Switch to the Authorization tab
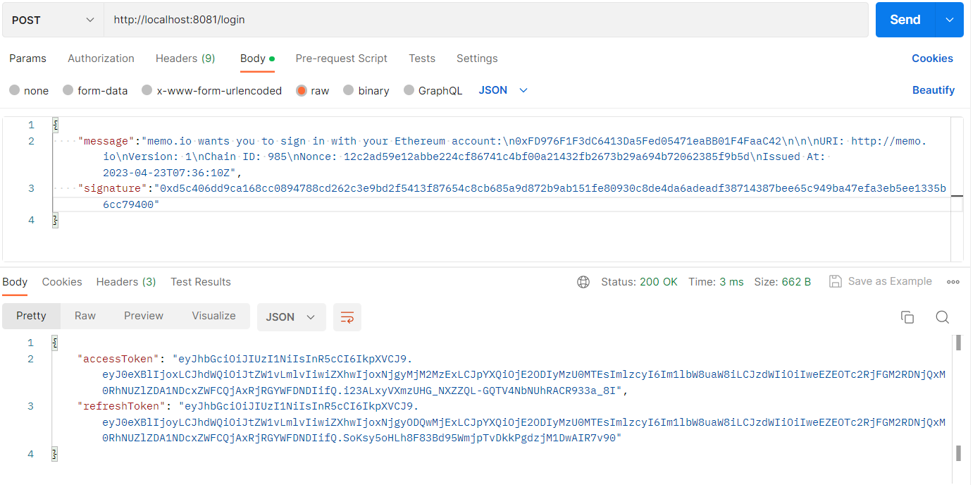Viewport: 980px width, 485px height. (101, 59)
